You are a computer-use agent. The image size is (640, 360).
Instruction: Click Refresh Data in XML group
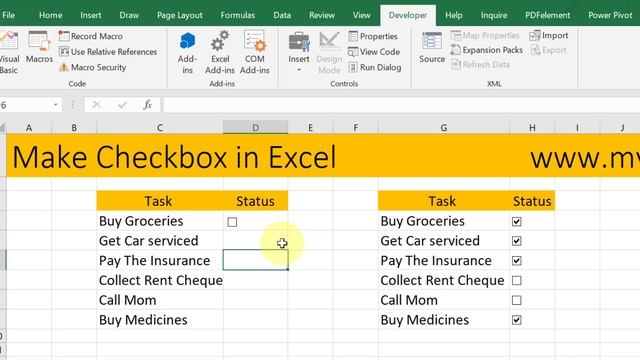point(480,64)
